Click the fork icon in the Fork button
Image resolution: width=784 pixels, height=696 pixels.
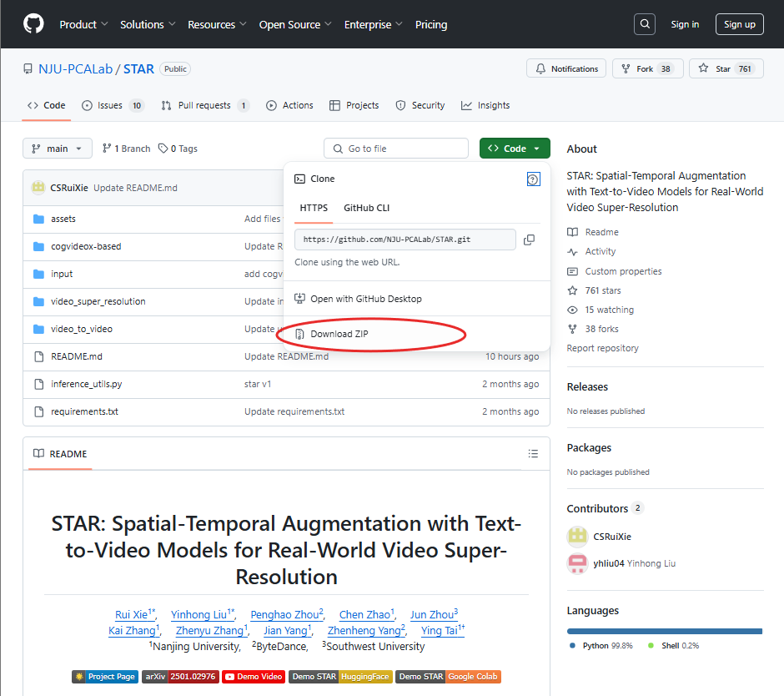point(626,68)
